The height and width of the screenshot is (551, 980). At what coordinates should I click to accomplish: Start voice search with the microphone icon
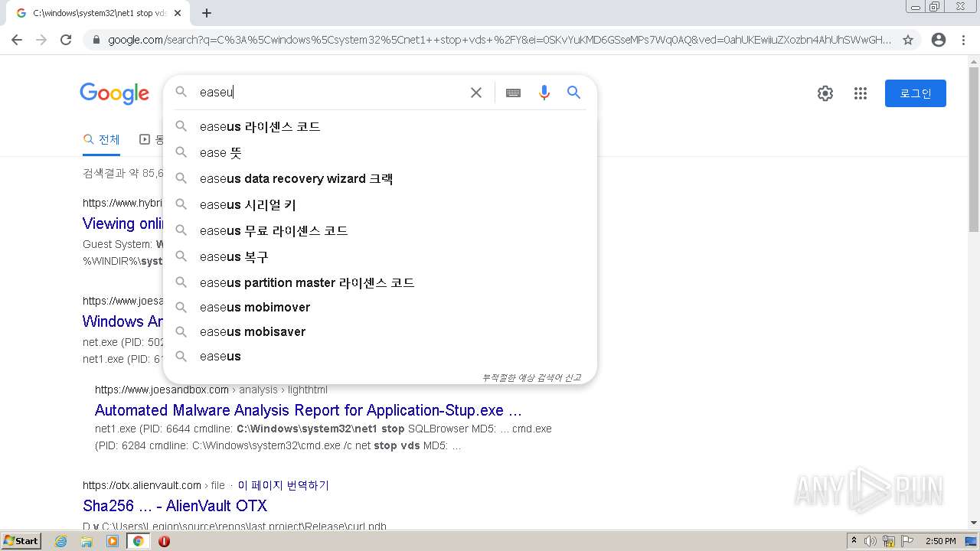click(x=544, y=93)
